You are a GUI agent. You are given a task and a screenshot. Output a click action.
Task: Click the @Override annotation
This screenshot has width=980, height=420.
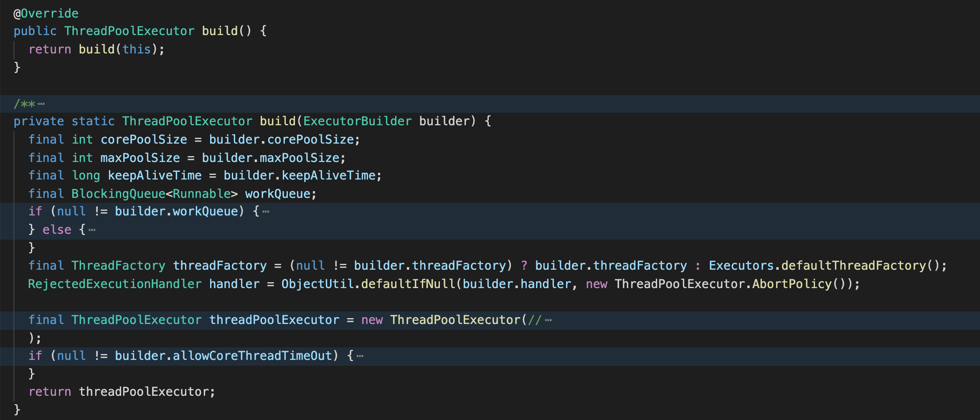(46, 13)
